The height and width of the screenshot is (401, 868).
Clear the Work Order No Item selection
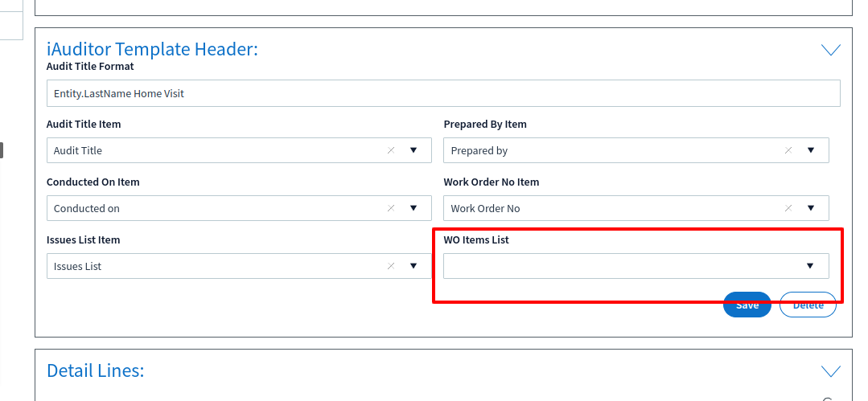coord(788,208)
